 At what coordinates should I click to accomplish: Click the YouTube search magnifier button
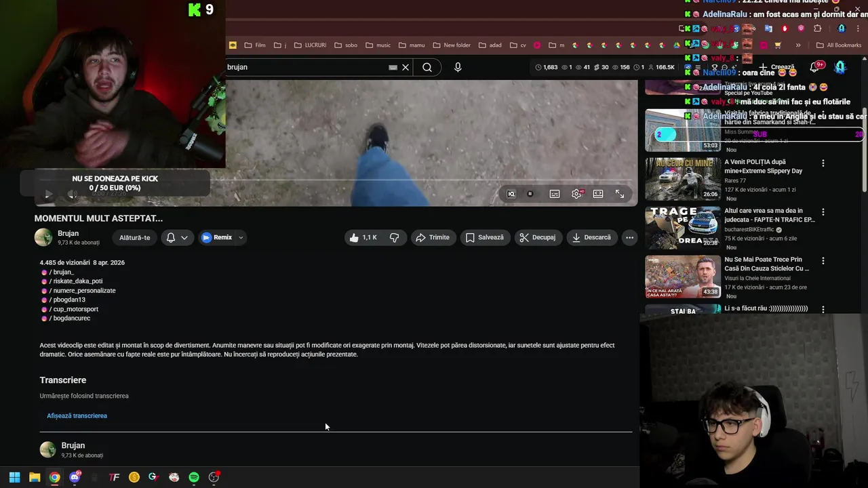pos(427,67)
